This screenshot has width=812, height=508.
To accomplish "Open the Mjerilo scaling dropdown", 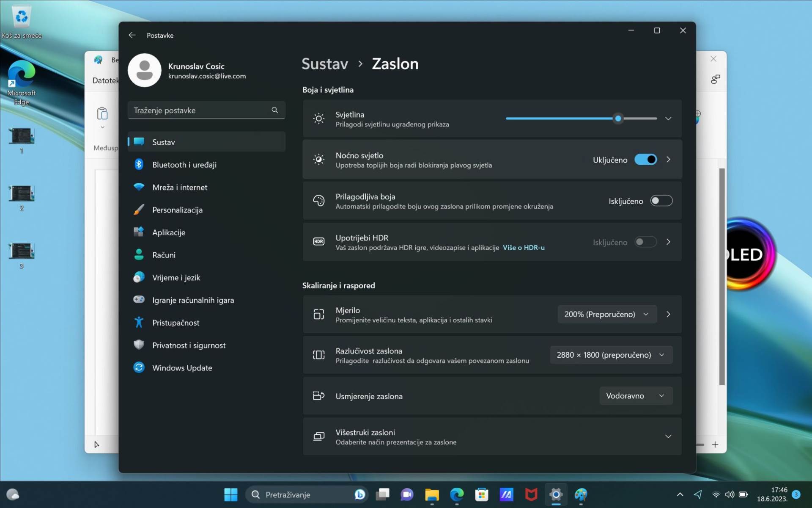I will coord(607,314).
